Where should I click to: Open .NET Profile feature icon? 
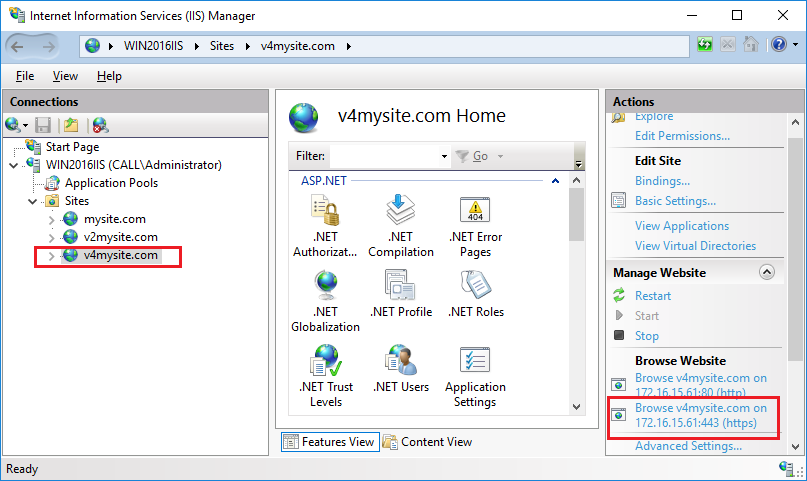point(400,284)
